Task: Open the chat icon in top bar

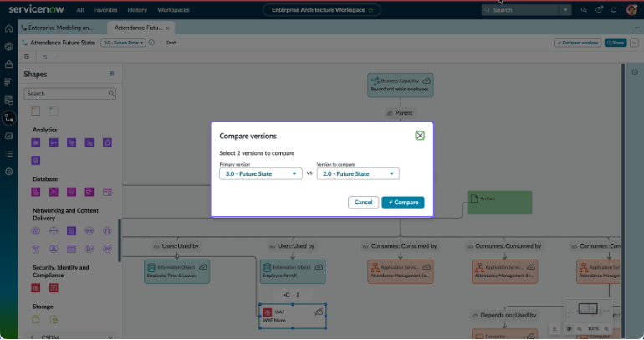Action: pos(584,10)
